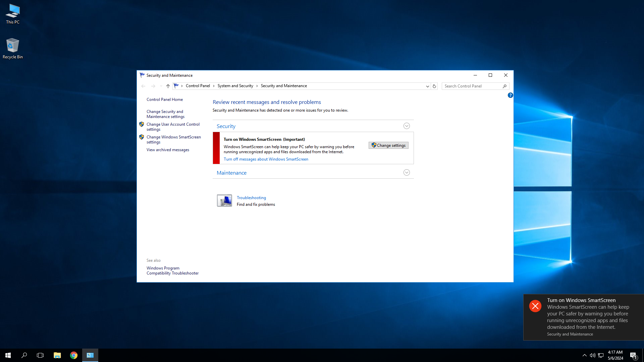
Task: Click the shield next to Windows SmartScreen settings
Action: click(142, 137)
